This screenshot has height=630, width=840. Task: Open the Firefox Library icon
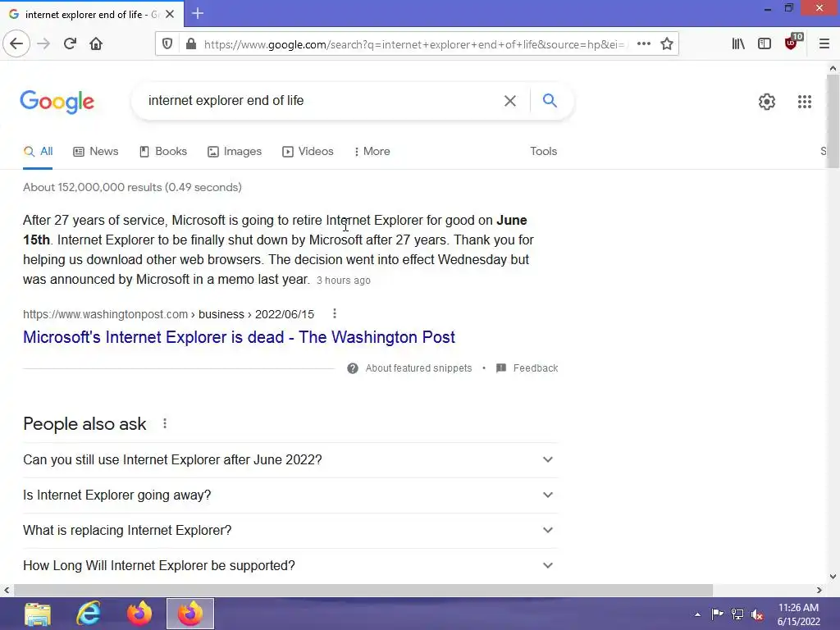click(738, 44)
